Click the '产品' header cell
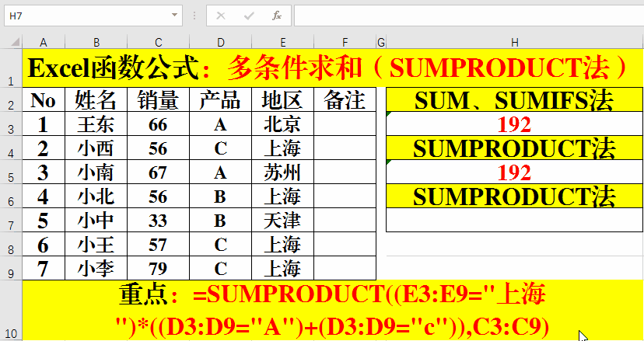644x341 pixels. (x=221, y=99)
